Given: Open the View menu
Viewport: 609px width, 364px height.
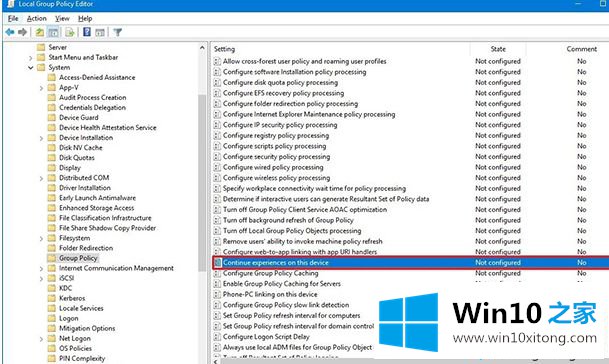Looking at the screenshot, I should [62, 18].
